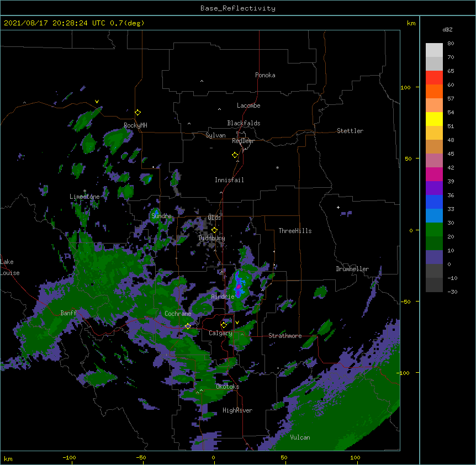
Task: Click the RedDeer town label
Action: pos(243,141)
